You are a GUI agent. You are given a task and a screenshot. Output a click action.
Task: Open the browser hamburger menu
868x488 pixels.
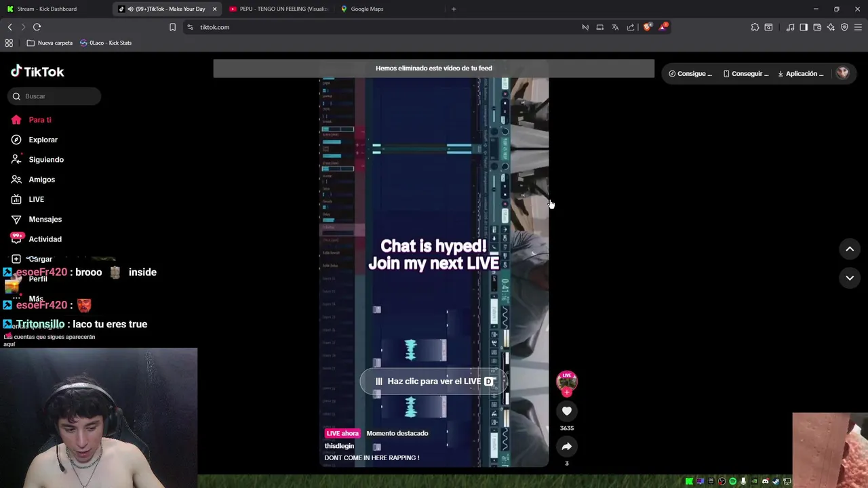(x=859, y=27)
